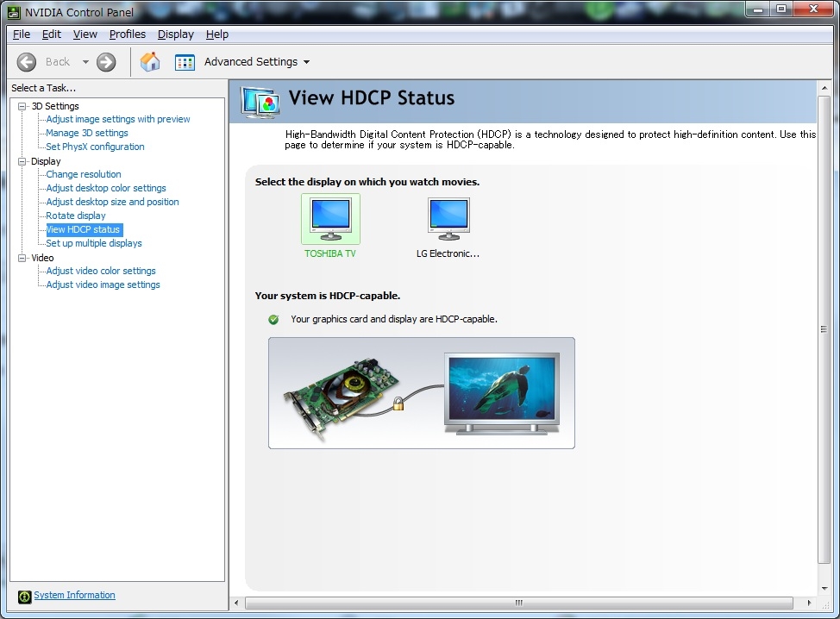Click the Display category label in tree
The height and width of the screenshot is (619, 840).
[x=46, y=161]
